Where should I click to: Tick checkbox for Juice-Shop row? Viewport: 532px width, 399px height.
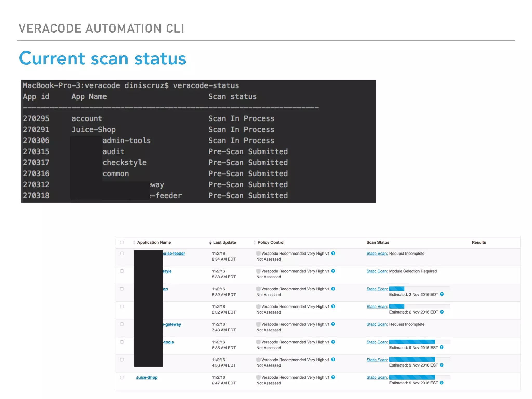[x=122, y=377]
